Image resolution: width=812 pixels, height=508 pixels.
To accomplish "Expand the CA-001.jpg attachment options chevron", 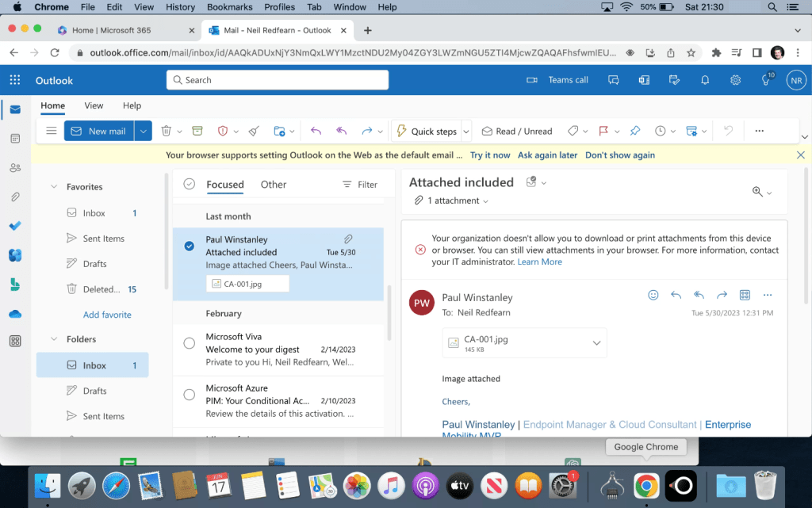I will click(596, 342).
